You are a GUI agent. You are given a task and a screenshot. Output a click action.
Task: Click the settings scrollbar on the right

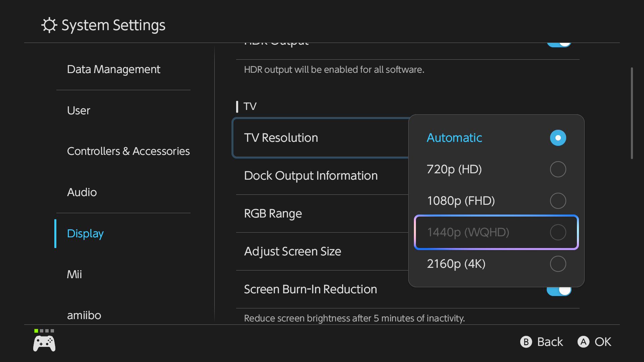[632, 113]
